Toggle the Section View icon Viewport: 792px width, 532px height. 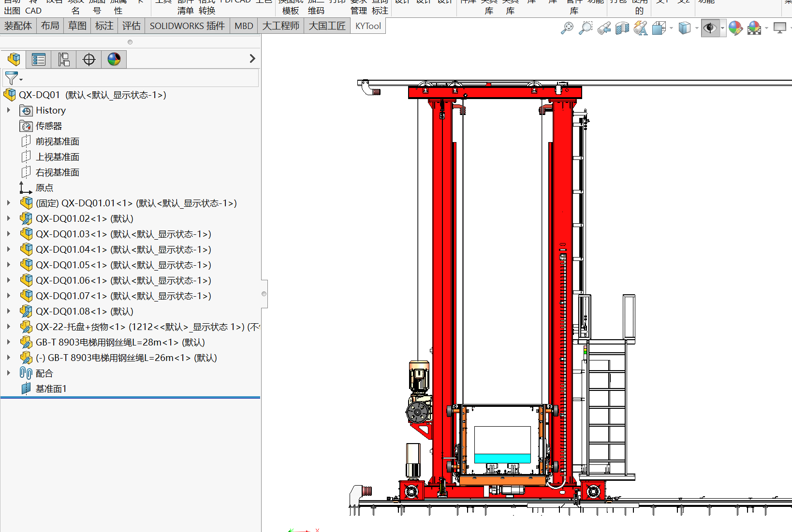click(622, 29)
